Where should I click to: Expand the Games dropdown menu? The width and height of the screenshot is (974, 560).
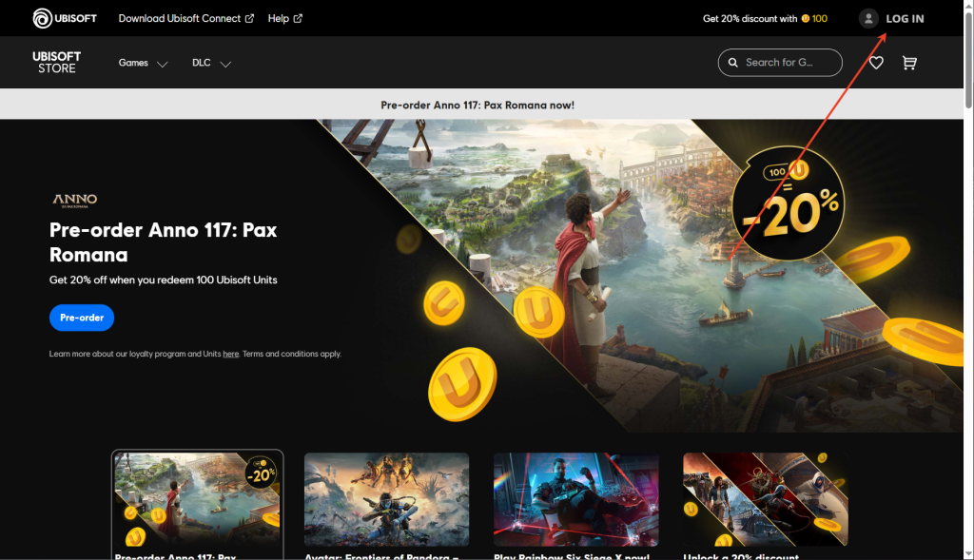pos(143,63)
